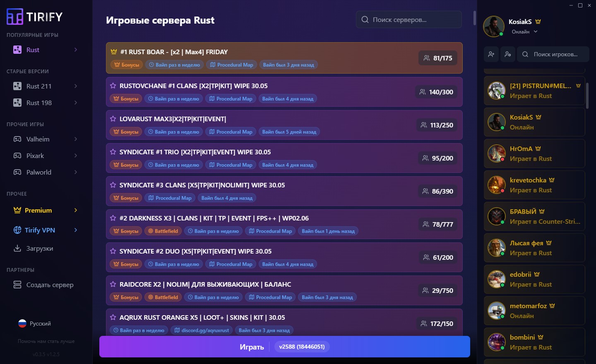596x364 pixels.
Task: Expand the Rust 211 chevron
Action: coord(76,86)
